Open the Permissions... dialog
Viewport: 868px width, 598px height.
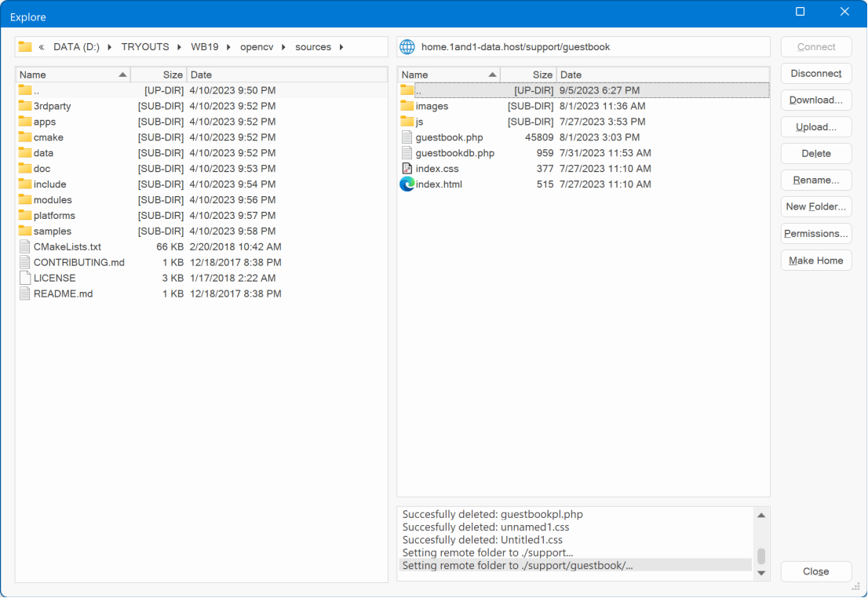(x=815, y=234)
